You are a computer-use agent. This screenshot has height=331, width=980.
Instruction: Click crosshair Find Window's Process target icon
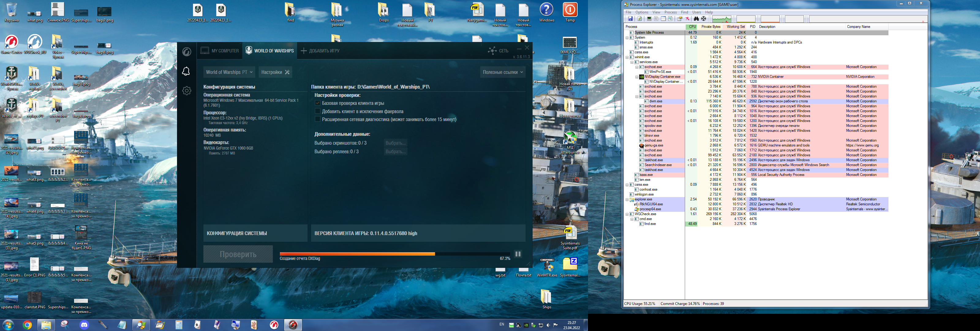pos(703,19)
